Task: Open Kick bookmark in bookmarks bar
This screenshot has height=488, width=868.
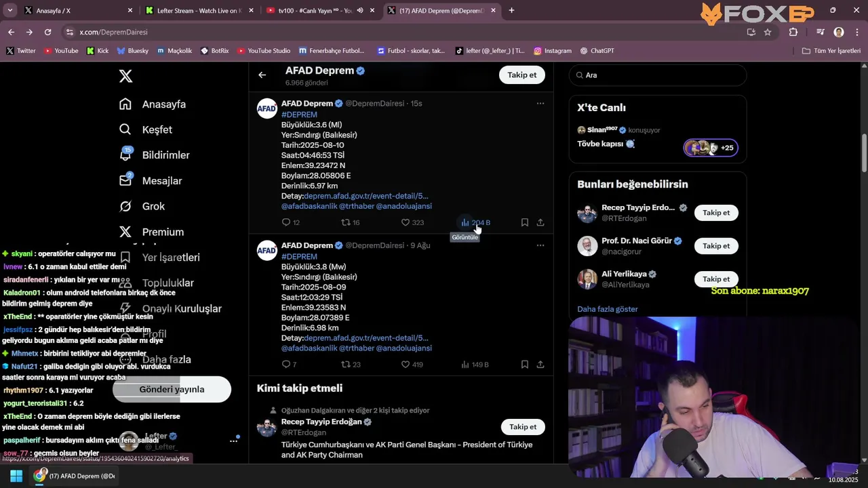Action: 98,51
